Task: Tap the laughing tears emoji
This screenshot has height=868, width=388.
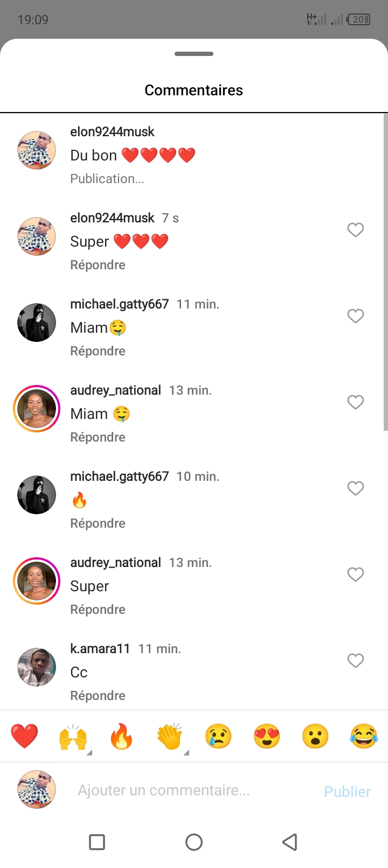Action: coord(364,736)
